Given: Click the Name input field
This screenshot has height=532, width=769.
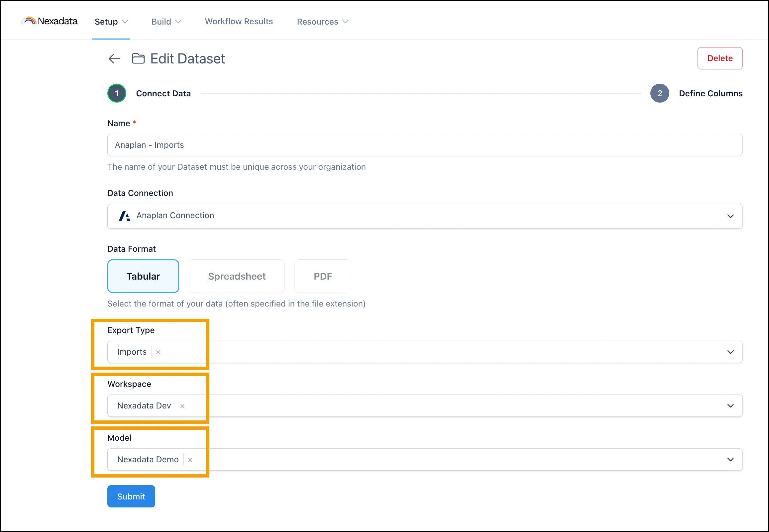Looking at the screenshot, I should 424,145.
